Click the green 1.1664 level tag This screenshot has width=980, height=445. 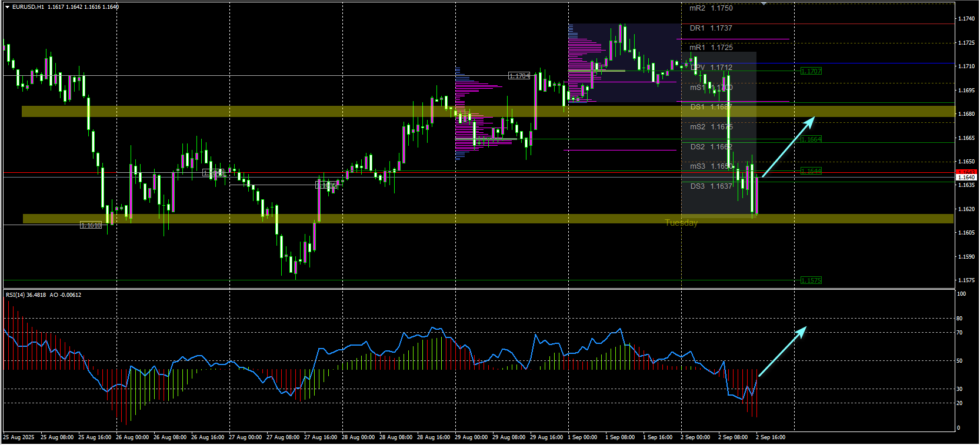pyautogui.click(x=811, y=139)
